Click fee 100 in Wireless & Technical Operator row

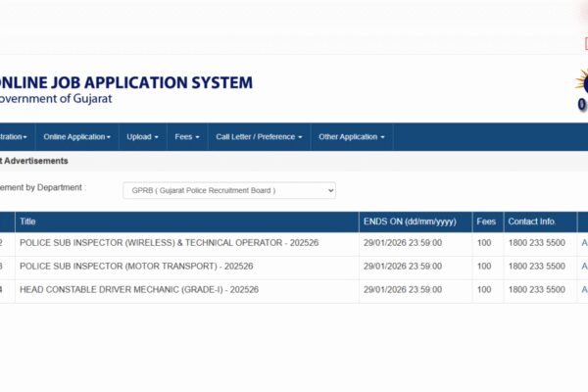click(484, 243)
